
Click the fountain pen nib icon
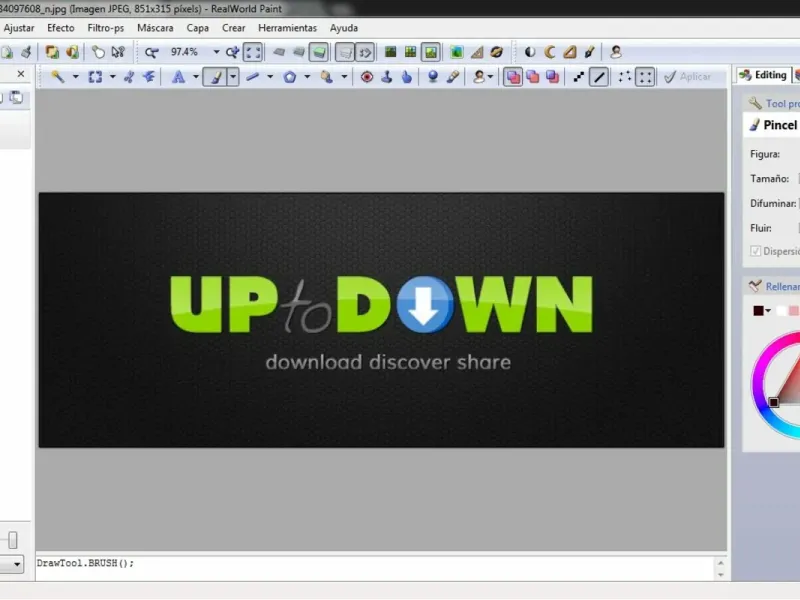pyautogui.click(x=589, y=52)
